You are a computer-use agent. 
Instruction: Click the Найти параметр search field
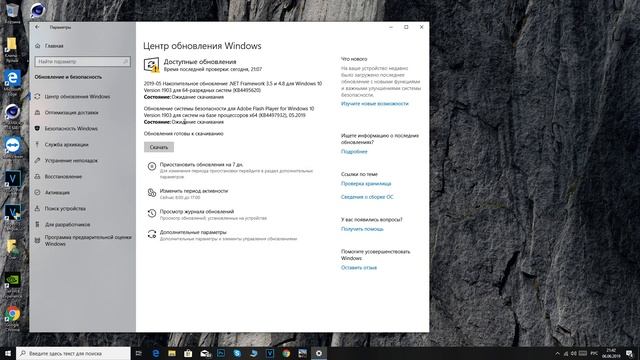(82, 62)
